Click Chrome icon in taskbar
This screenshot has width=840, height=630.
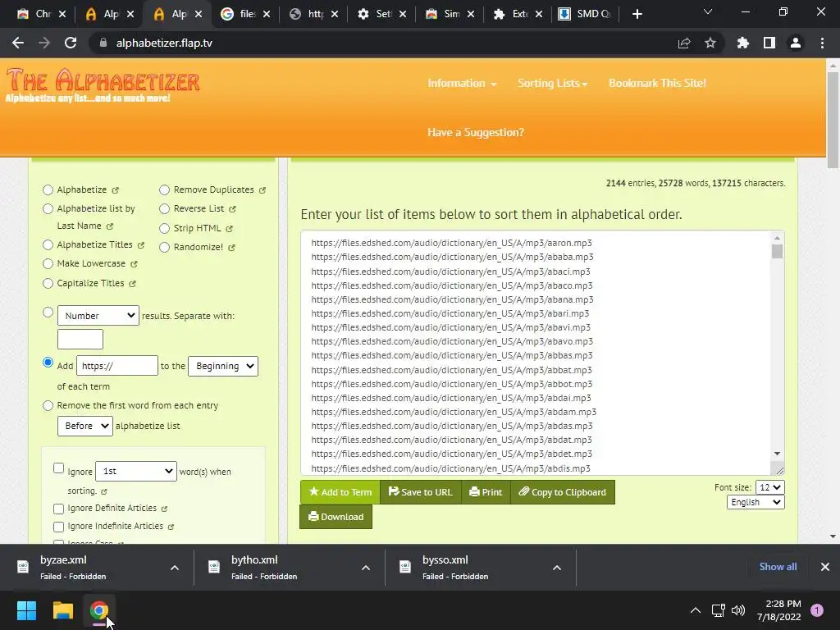pos(99,610)
